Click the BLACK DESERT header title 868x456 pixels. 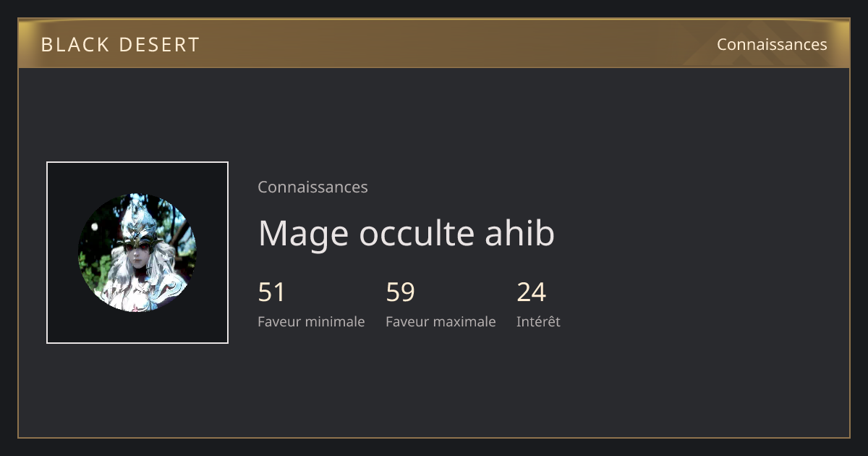coord(120,44)
